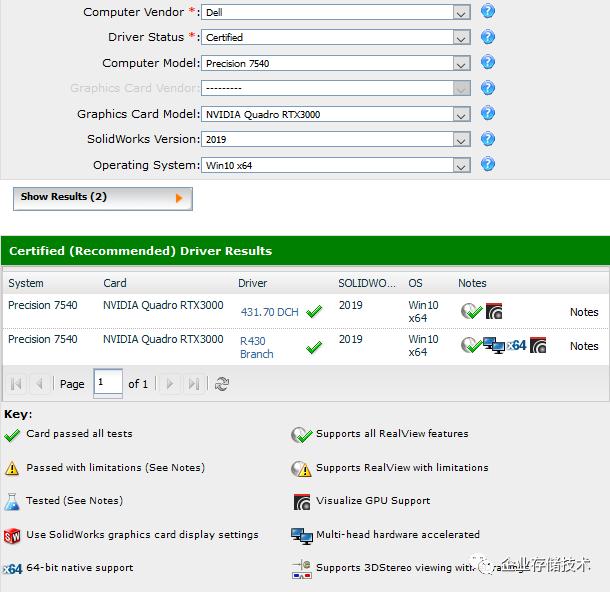Refresh the results table
Screen dimensions: 610x592
222,384
